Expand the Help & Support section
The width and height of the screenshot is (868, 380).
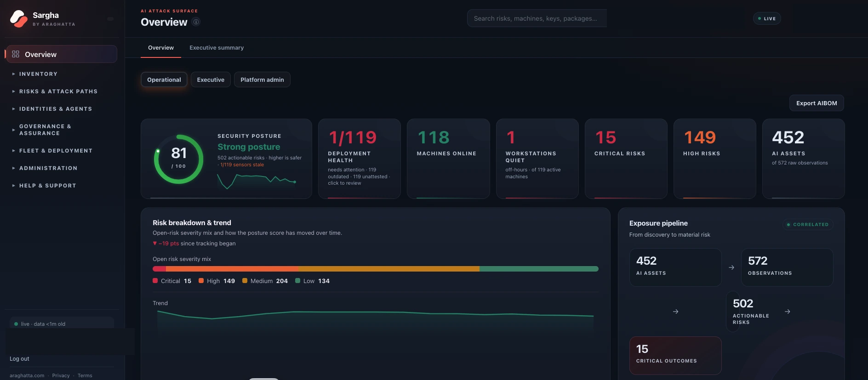(62, 186)
